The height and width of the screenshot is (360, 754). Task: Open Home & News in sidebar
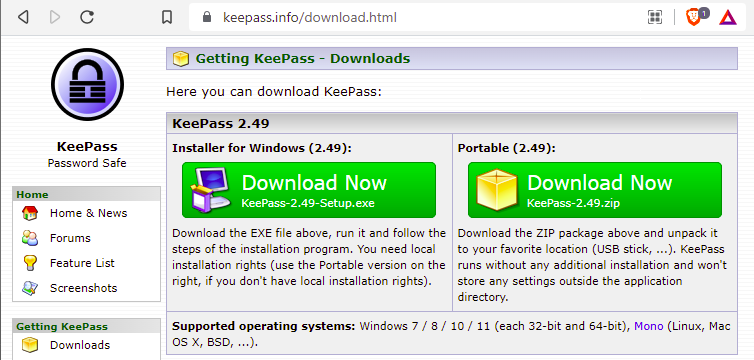88,213
